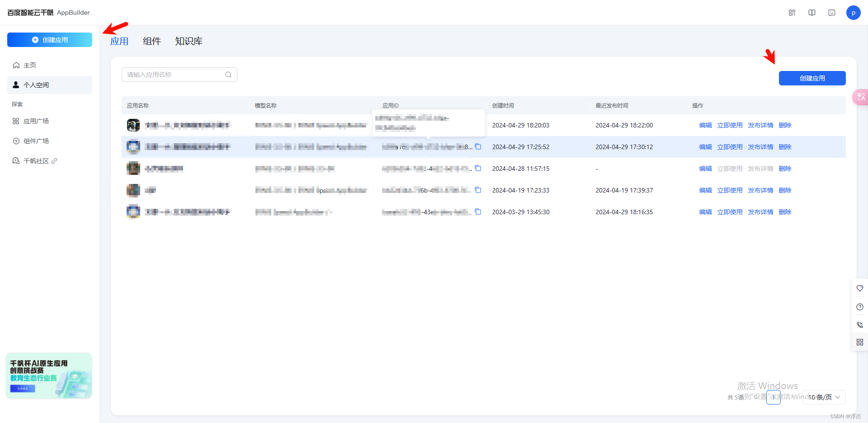Open 发布详情 for 17:25:52 row
The width and height of the screenshot is (868, 423).
(760, 147)
